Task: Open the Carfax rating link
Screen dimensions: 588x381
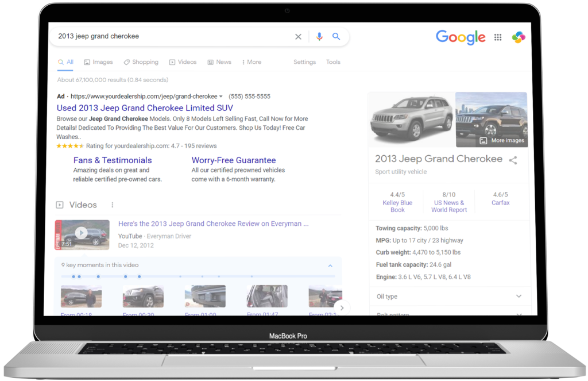Action: [x=500, y=203]
